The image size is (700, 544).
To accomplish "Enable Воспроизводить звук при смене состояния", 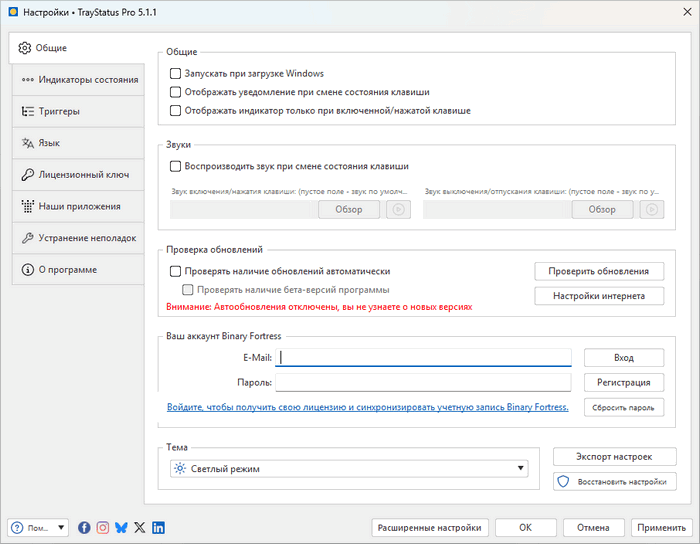I will [x=175, y=166].
